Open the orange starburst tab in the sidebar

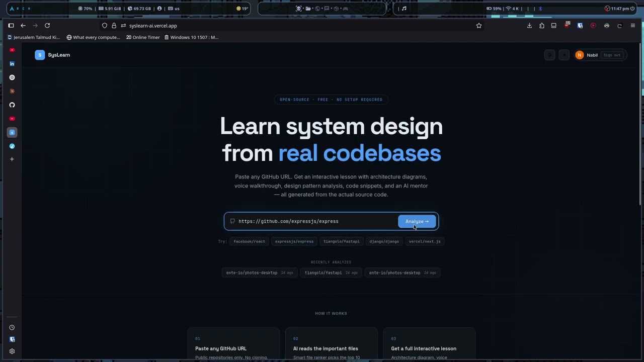click(x=12, y=91)
